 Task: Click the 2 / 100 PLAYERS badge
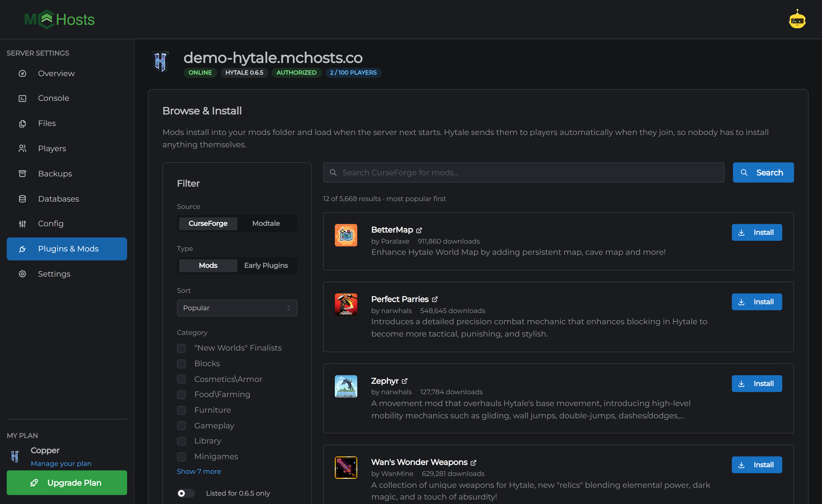353,73
